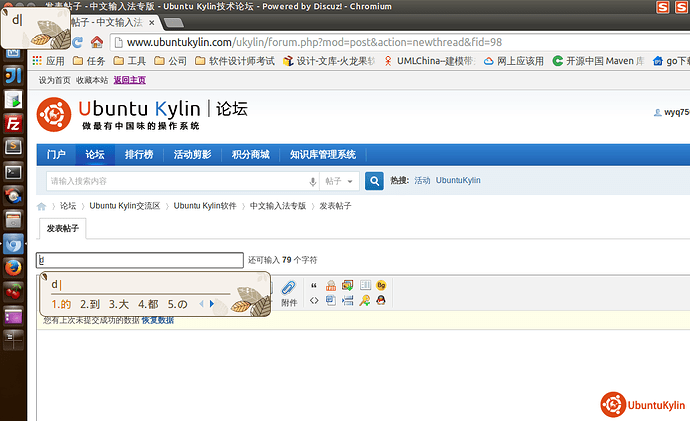Click the download remote images icon
This screenshot has height=421, width=690.
tap(348, 286)
